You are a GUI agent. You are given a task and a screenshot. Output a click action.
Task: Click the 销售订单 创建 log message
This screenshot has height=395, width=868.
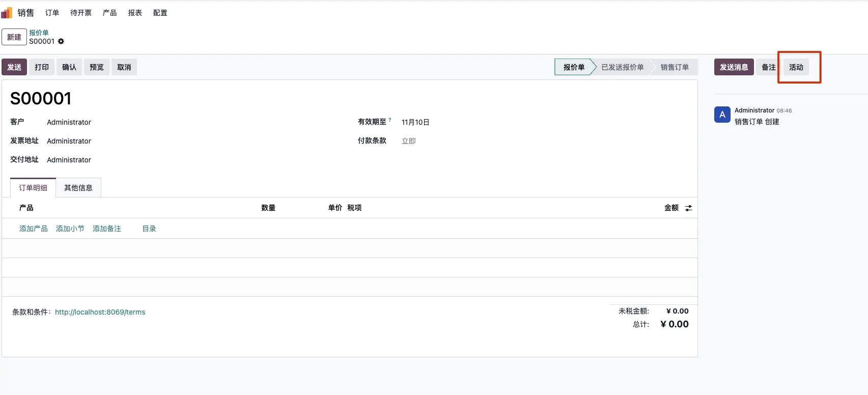pyautogui.click(x=757, y=122)
